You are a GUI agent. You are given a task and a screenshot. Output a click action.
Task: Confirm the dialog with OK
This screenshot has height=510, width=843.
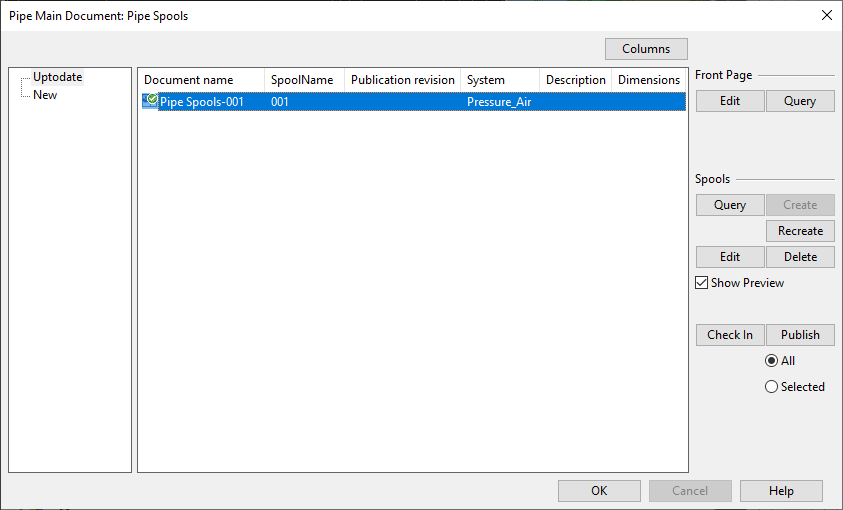click(x=599, y=491)
